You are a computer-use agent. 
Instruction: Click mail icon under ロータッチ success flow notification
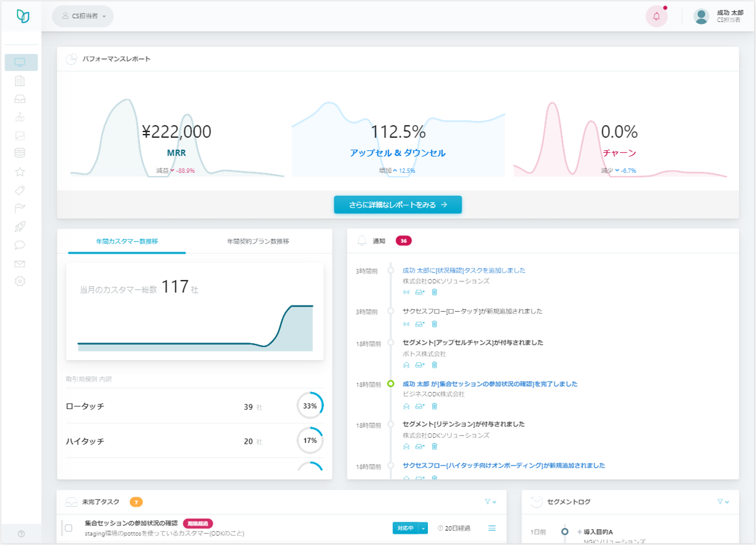pyautogui.click(x=406, y=324)
